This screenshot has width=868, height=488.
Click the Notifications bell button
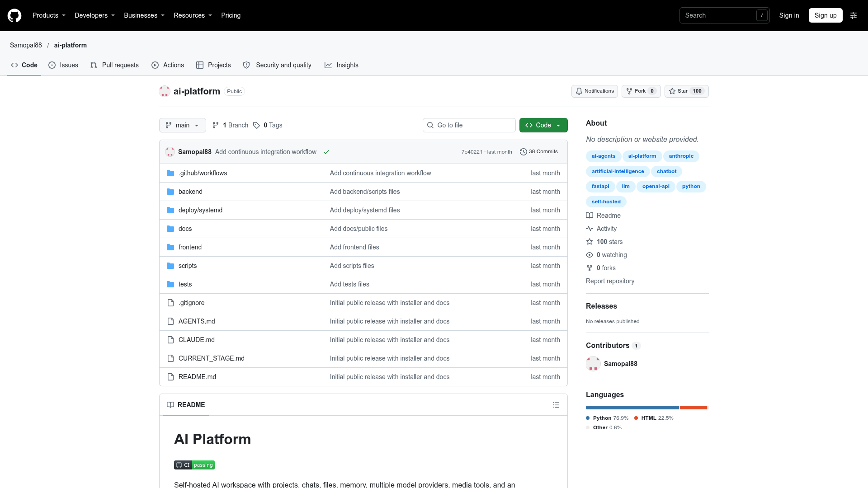(594, 91)
